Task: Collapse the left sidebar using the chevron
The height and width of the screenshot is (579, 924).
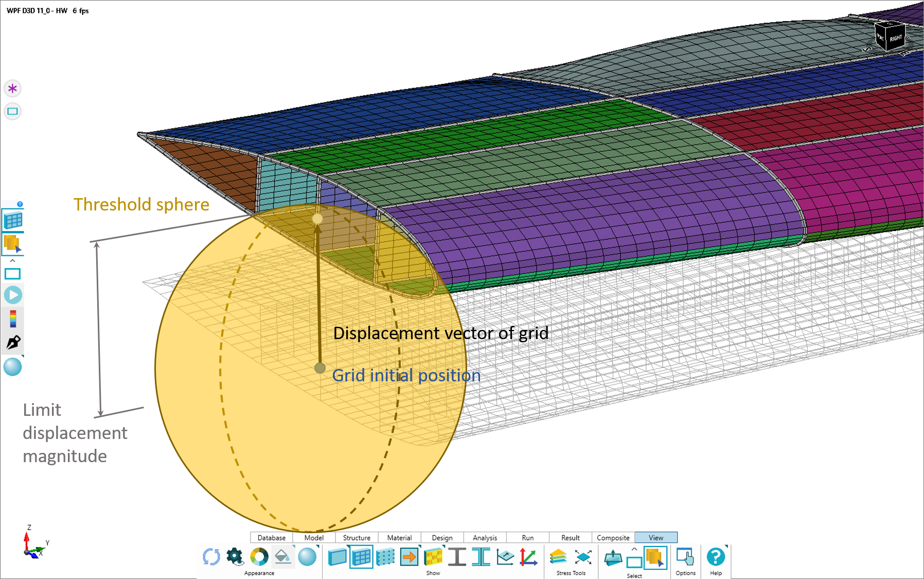Action: click(x=12, y=261)
